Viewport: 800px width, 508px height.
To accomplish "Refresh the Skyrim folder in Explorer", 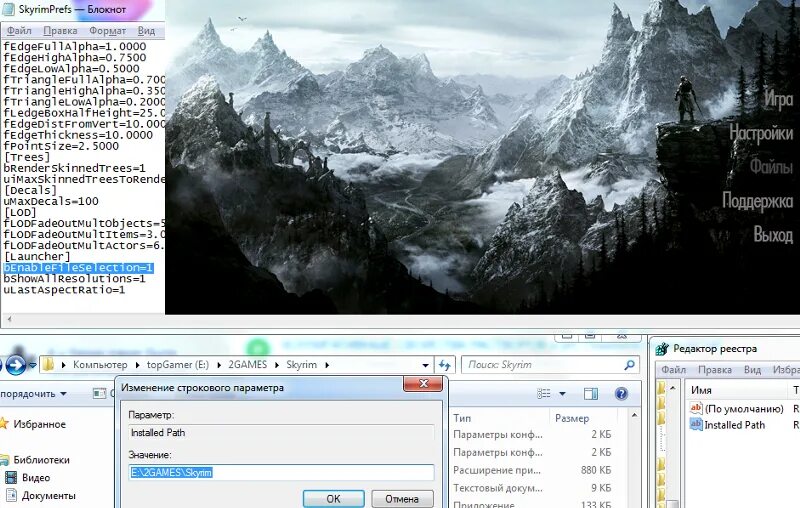I will [x=444, y=365].
